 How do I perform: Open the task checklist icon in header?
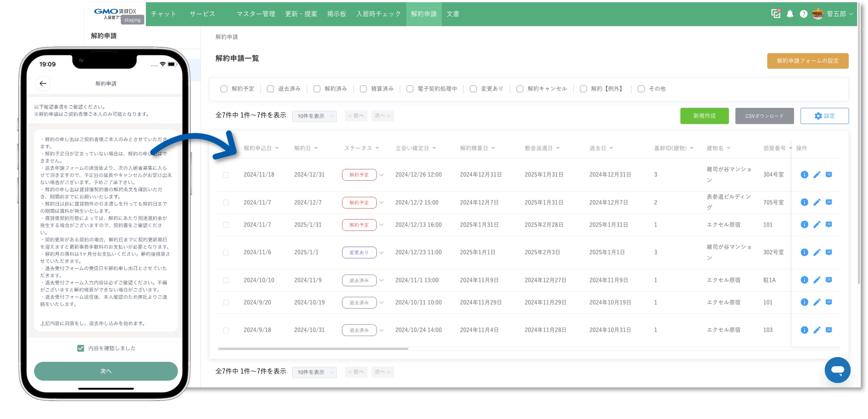tap(776, 14)
